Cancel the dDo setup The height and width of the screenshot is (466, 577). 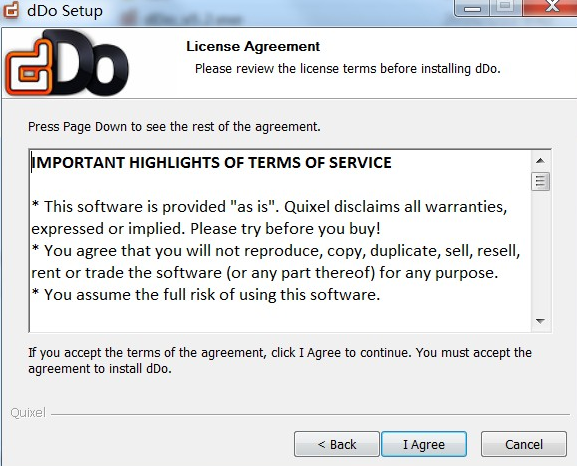(524, 444)
